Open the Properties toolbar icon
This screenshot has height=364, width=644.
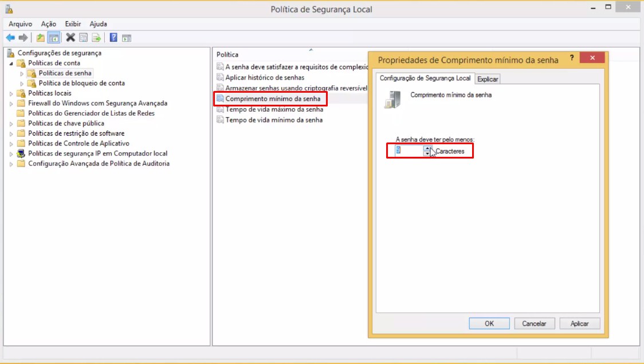click(x=84, y=38)
